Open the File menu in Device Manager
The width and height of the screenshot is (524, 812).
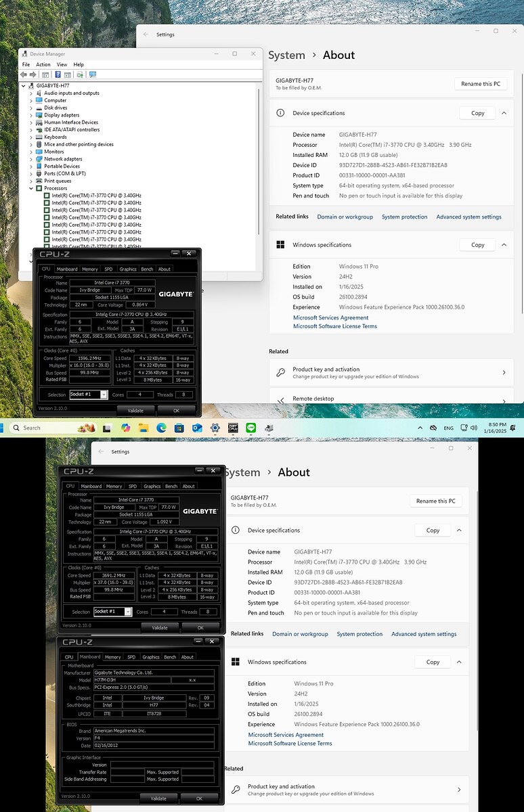(26, 64)
